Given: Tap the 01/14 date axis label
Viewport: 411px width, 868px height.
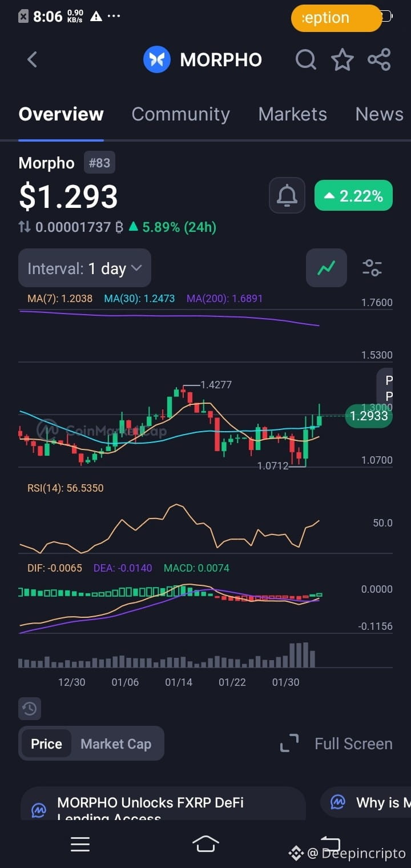Looking at the screenshot, I should [x=179, y=682].
